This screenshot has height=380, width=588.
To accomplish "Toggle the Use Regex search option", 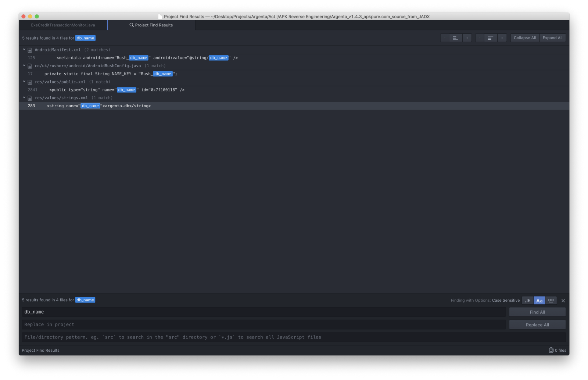I will [x=528, y=301].
